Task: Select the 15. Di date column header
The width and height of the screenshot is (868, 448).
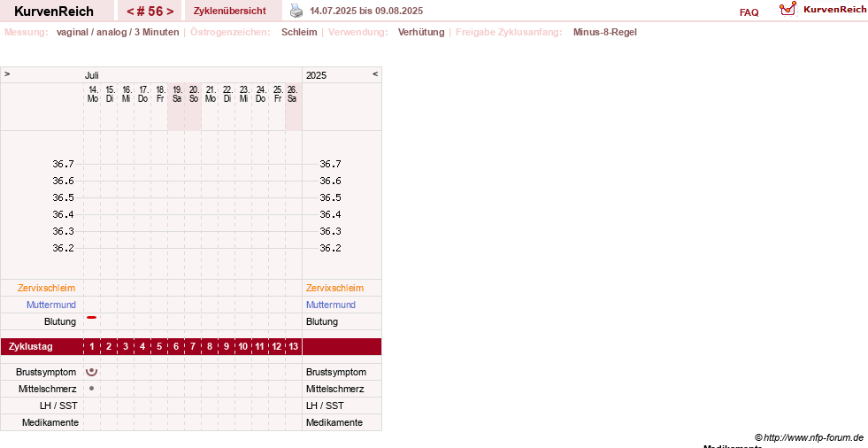Action: click(110, 94)
